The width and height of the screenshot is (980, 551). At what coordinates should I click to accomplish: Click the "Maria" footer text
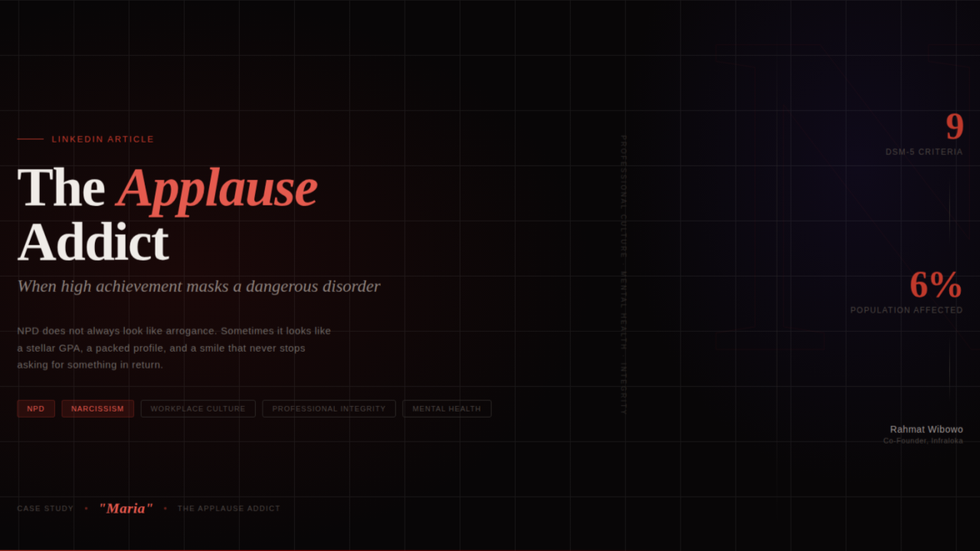coord(126,508)
